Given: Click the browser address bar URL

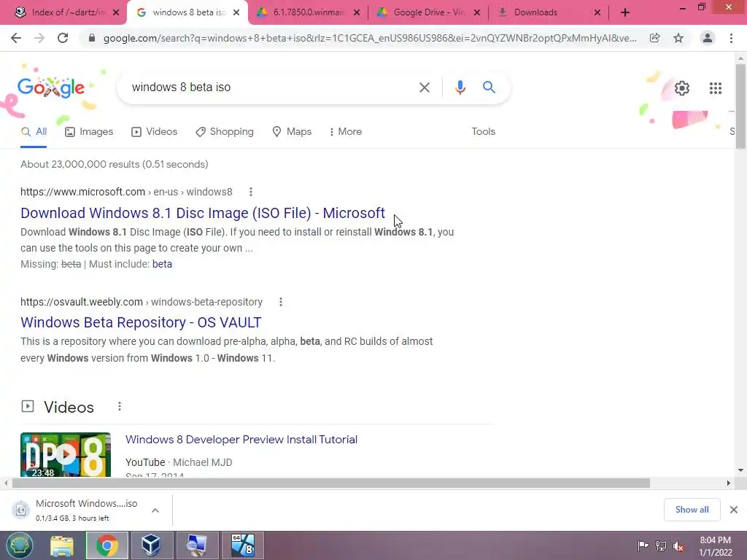Looking at the screenshot, I should pos(370,38).
